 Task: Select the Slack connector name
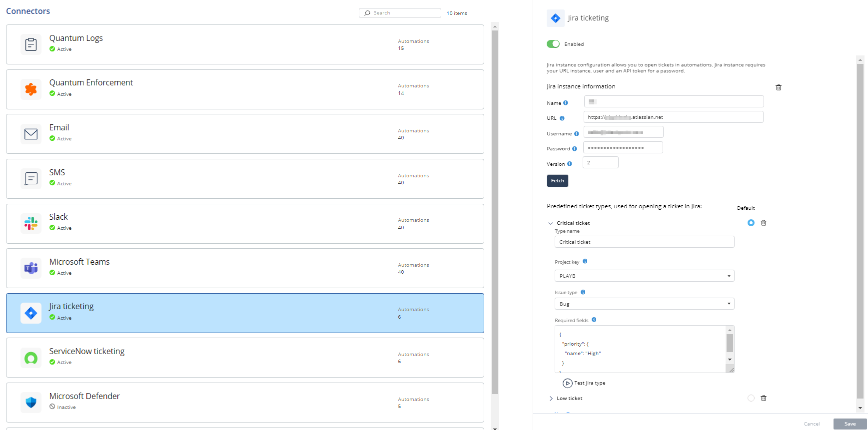click(58, 217)
